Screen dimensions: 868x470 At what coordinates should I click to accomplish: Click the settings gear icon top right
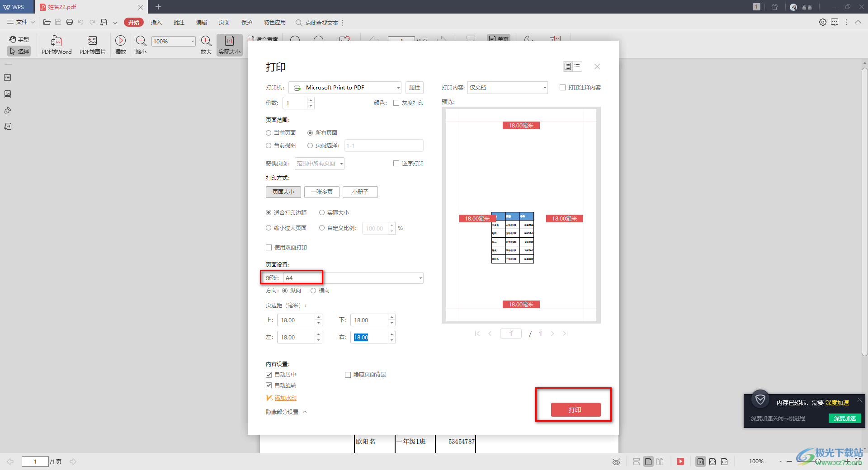[x=823, y=22]
